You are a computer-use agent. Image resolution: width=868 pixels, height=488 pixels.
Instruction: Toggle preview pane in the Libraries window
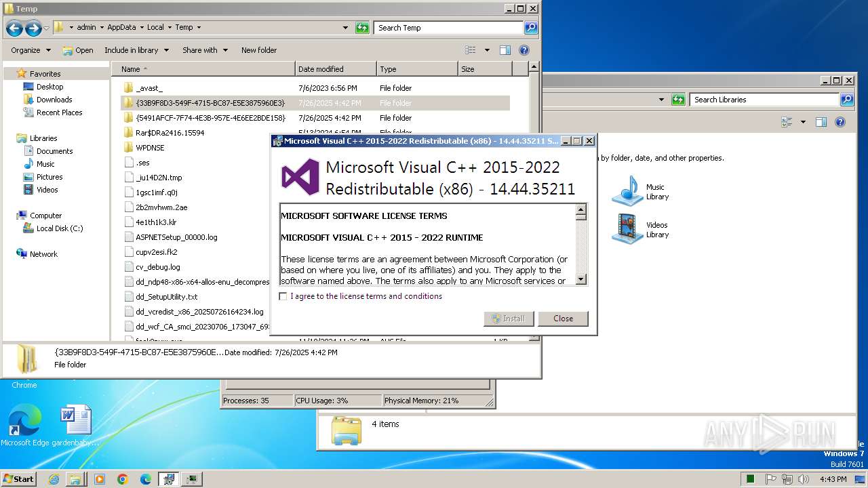[x=821, y=122]
